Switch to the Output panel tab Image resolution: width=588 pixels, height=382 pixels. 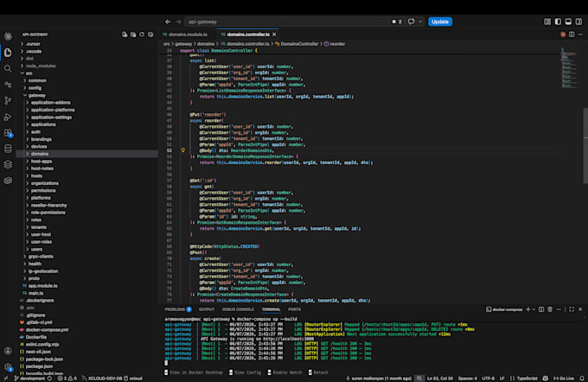pyautogui.click(x=207, y=309)
